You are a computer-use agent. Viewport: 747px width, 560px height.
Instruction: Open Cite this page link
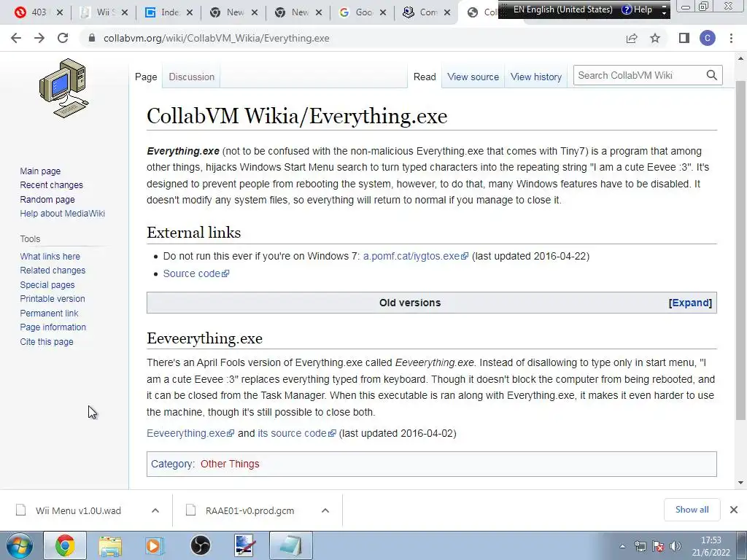pyautogui.click(x=47, y=342)
